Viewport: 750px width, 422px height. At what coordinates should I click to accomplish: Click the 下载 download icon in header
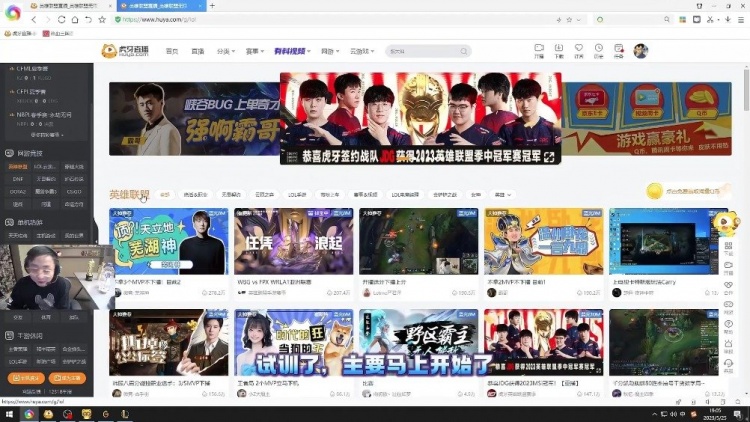(559, 50)
